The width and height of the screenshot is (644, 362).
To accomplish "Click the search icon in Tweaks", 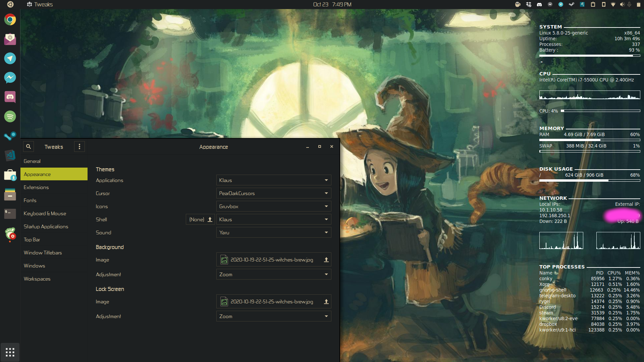I will (x=29, y=146).
